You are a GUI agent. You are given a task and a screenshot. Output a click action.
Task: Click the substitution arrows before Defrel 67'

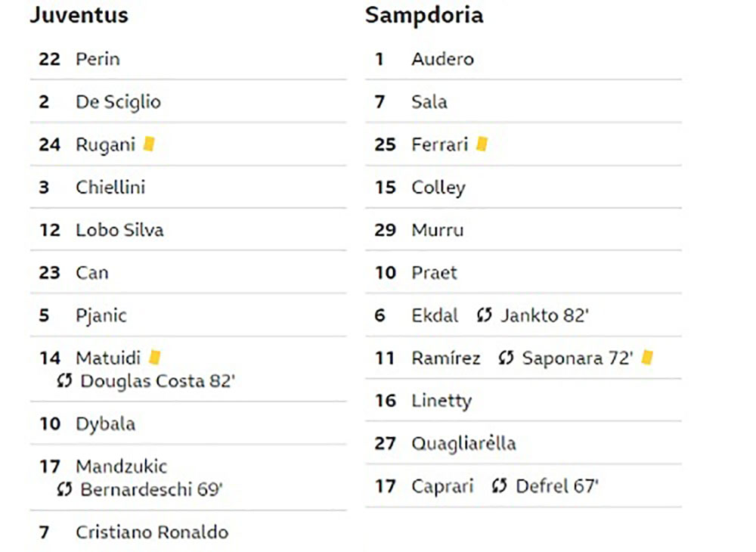tap(500, 485)
